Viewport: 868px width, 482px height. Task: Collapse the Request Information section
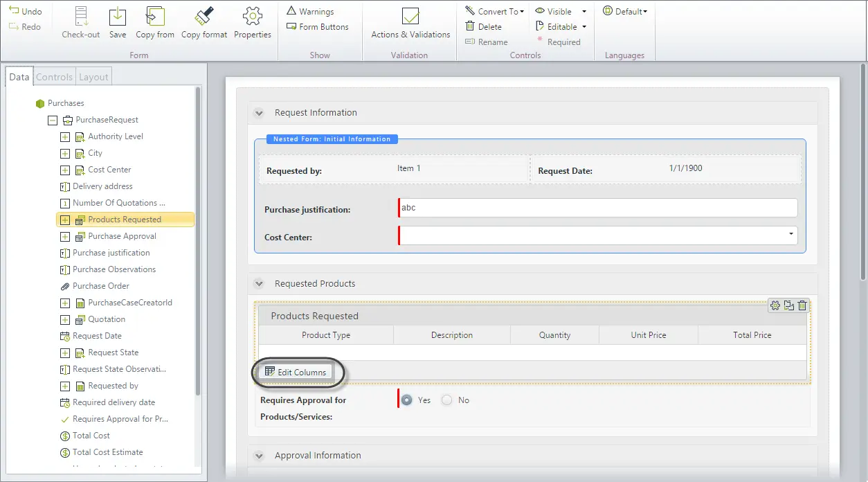(x=259, y=113)
